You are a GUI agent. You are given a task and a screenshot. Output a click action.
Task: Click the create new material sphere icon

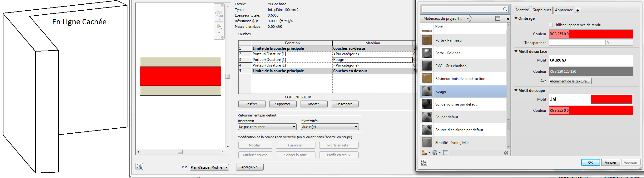tap(435, 153)
